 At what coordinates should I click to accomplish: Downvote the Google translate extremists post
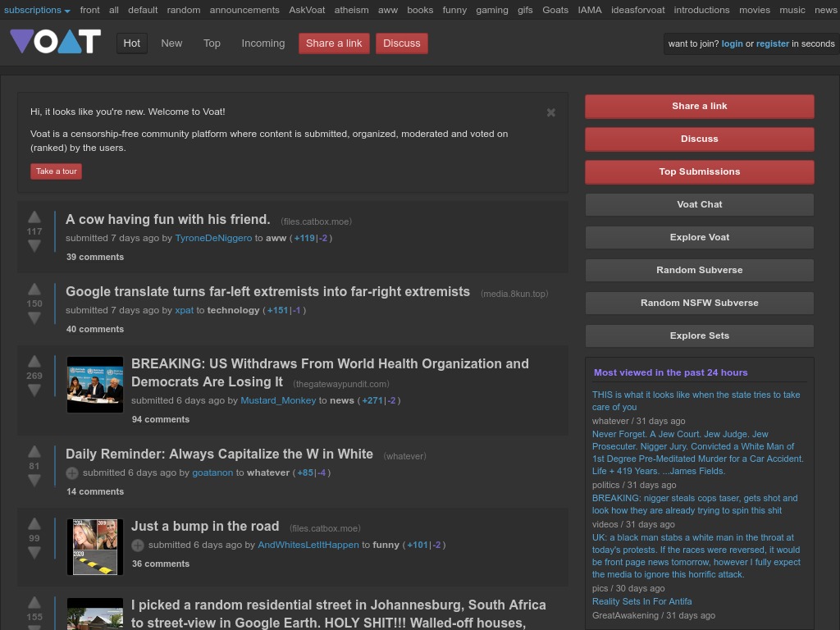[x=34, y=318]
